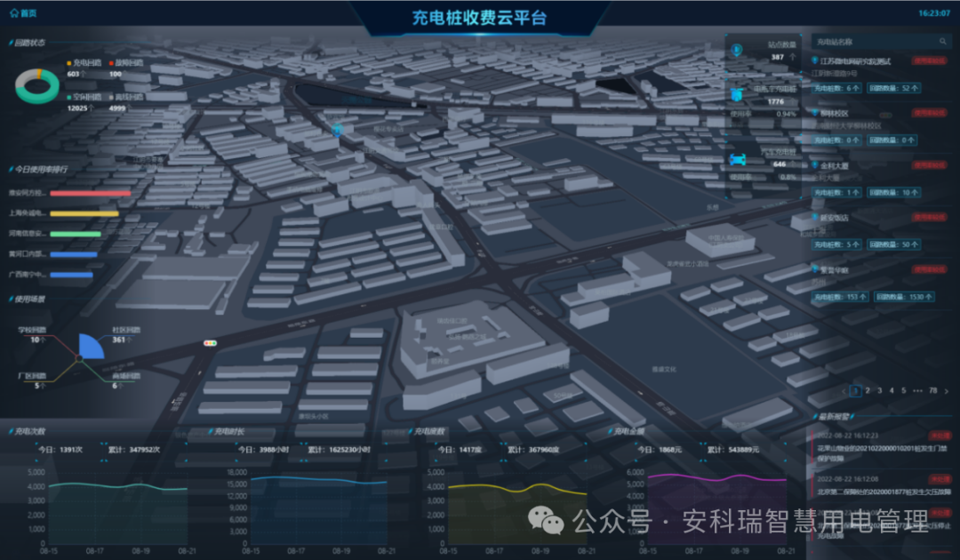Click the electric bike charging pile icon showing 1776
The height and width of the screenshot is (560, 960).
[736, 95]
